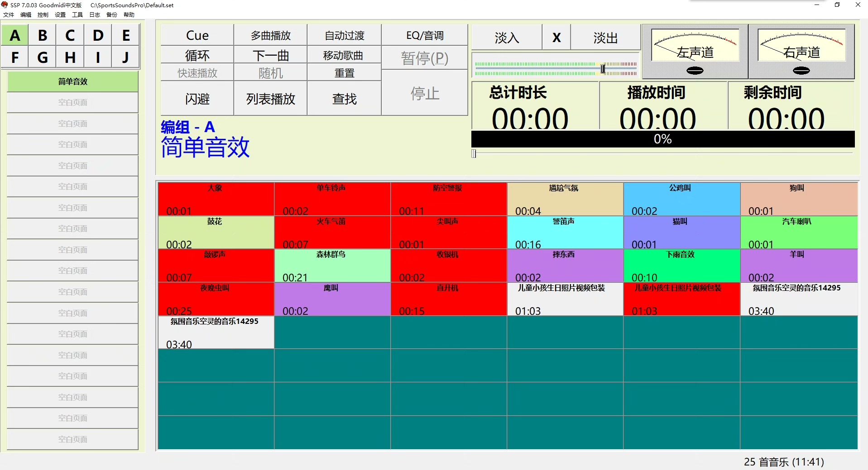Open the 文件 menu
Image resolution: width=868 pixels, height=470 pixels.
point(9,15)
